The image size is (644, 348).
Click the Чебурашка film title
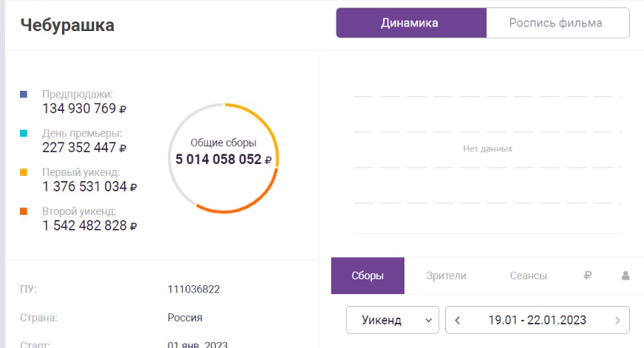[x=67, y=25]
